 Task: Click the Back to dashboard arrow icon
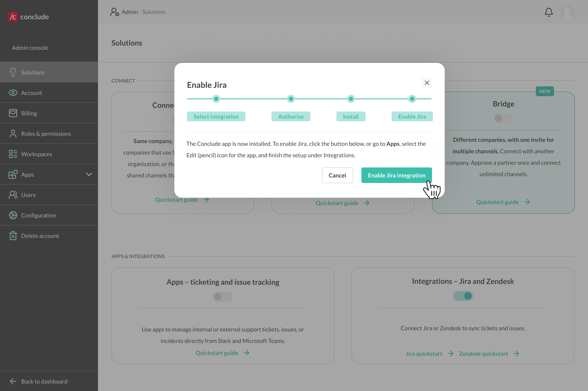(x=13, y=381)
